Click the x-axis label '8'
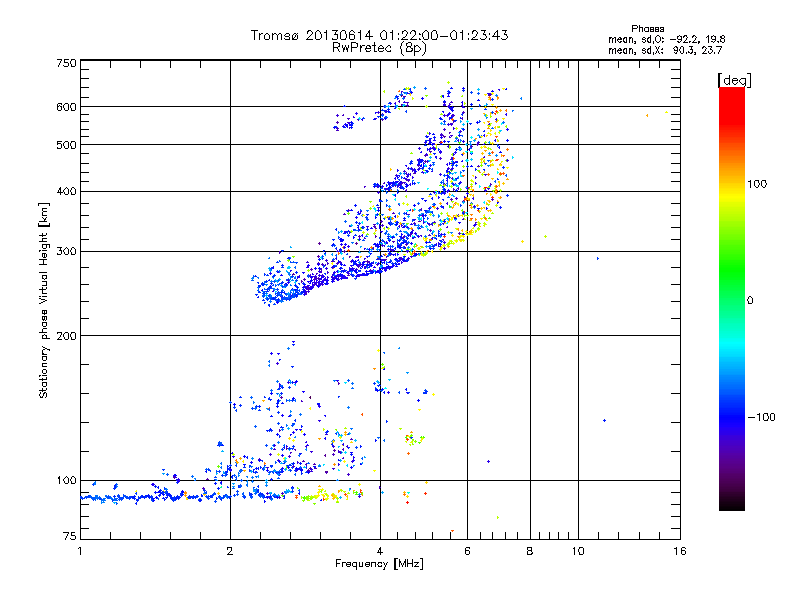The image size is (800, 600). (x=530, y=551)
